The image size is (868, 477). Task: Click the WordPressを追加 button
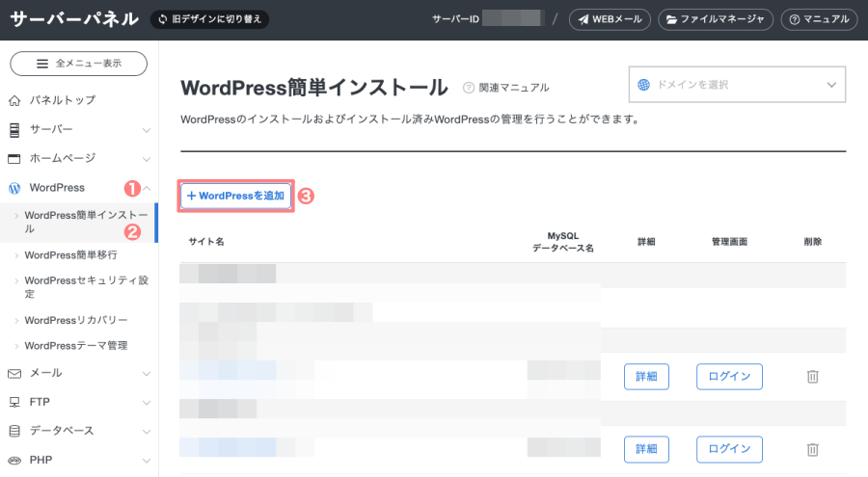pyautogui.click(x=236, y=196)
